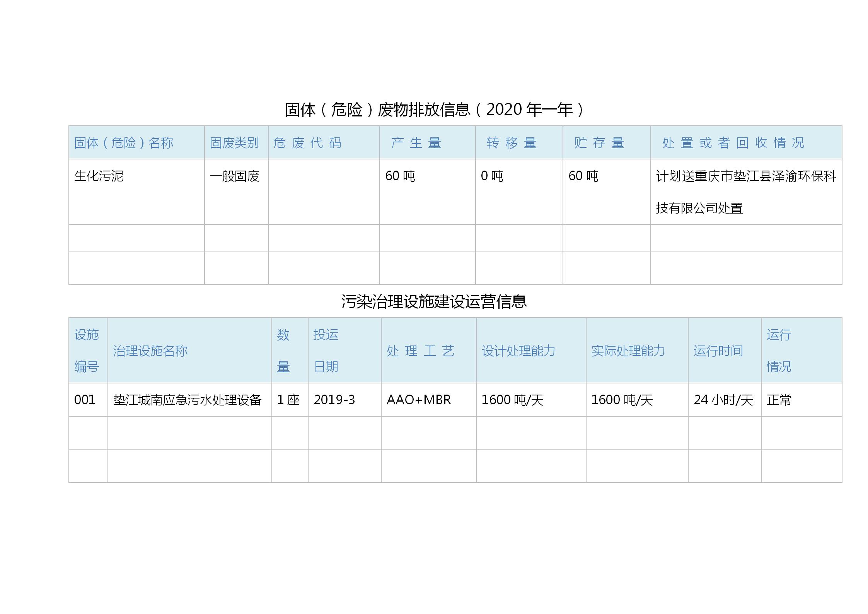This screenshot has height=614, width=868.
Task: Click the 固体(危险)废物排放信息 title
Action: click(434, 110)
